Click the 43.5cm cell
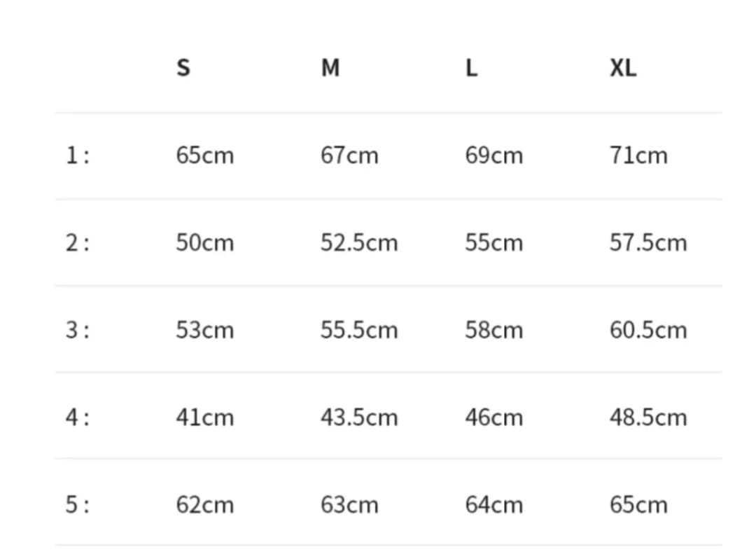The height and width of the screenshot is (552, 756). [359, 417]
